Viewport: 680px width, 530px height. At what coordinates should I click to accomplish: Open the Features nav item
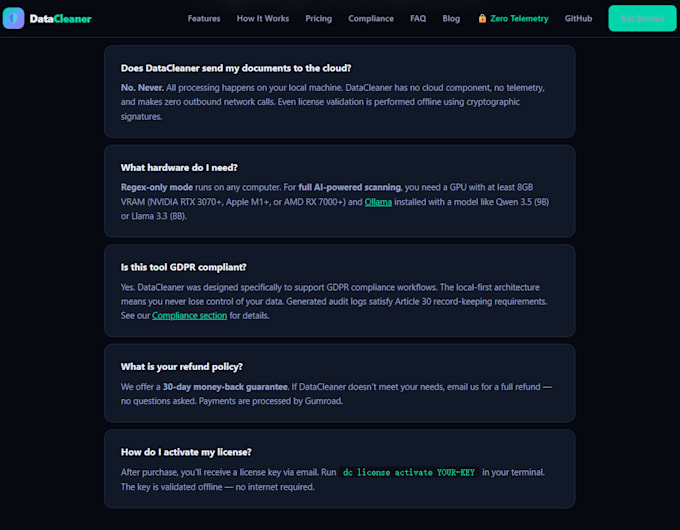tap(204, 19)
